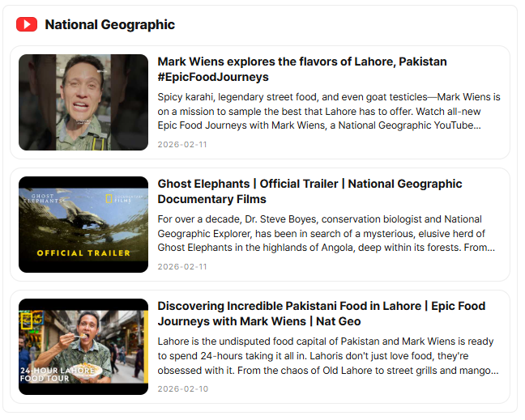
Task: Click the 'GHOST ELEPHANTS' wordmark in the thumbnail corner
Action: pos(43,198)
